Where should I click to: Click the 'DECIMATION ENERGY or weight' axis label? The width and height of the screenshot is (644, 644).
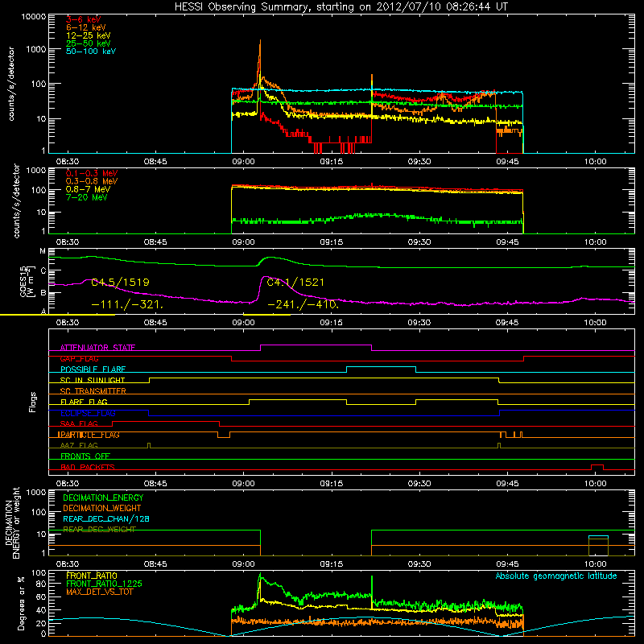(12, 522)
